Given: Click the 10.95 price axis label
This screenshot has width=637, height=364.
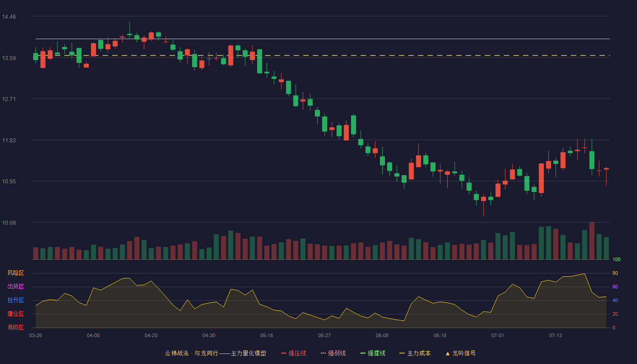Looking at the screenshot, I should click(x=9, y=182).
